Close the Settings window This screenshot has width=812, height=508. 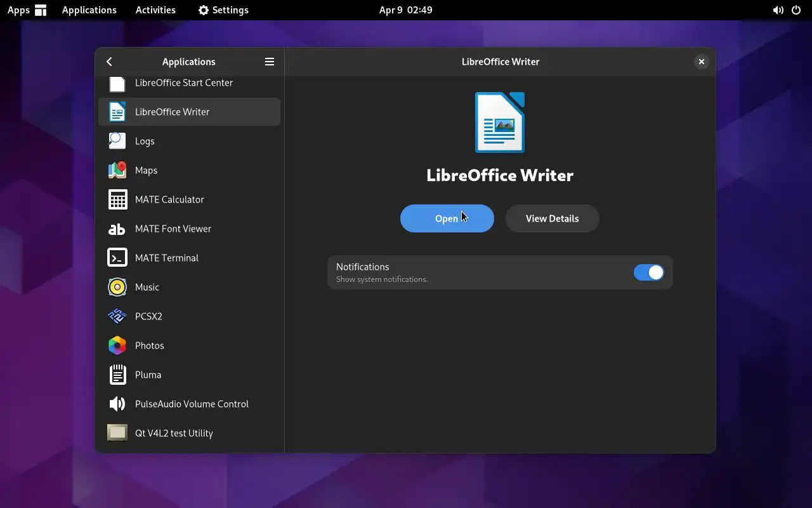click(x=702, y=62)
